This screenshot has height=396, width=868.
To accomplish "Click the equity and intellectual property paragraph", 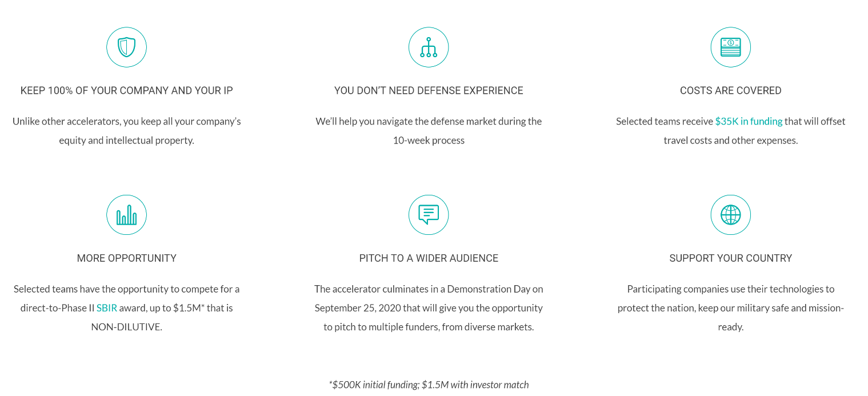I will (126, 131).
